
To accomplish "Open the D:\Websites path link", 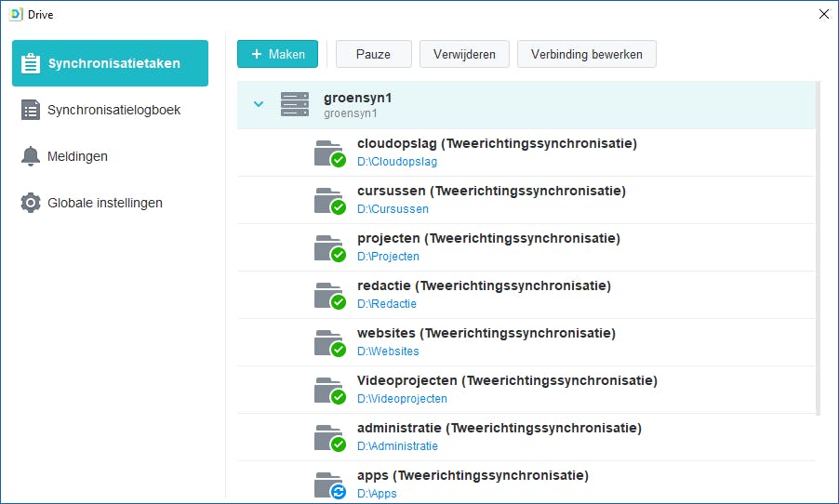I will point(388,351).
